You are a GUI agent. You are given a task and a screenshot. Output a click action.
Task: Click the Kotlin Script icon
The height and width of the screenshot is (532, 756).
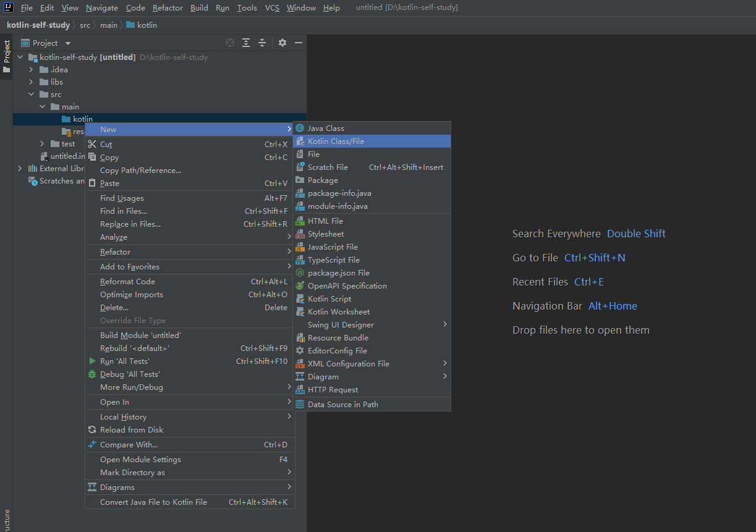300,299
